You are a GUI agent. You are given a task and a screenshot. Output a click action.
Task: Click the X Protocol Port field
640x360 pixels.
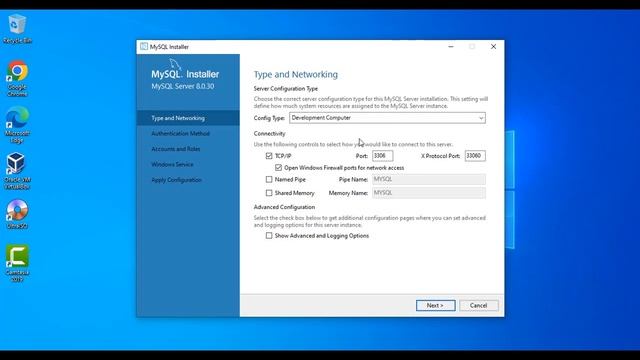475,156
